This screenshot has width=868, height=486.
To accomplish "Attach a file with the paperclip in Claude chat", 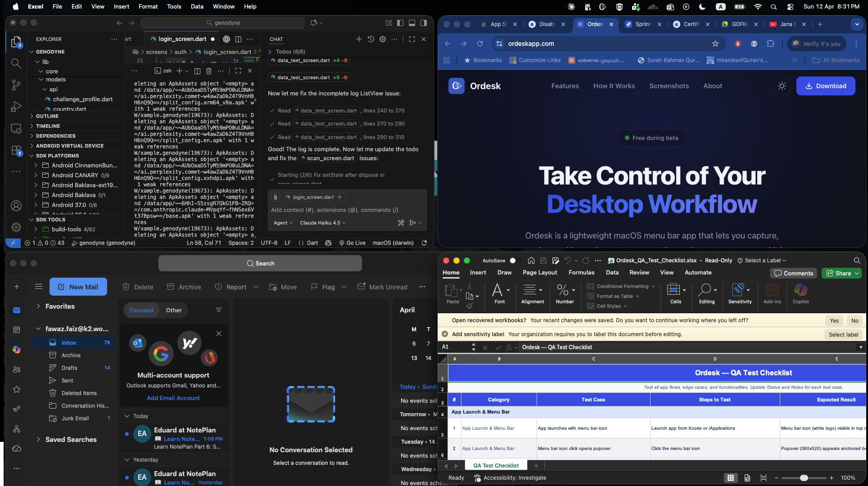I will [275, 197].
